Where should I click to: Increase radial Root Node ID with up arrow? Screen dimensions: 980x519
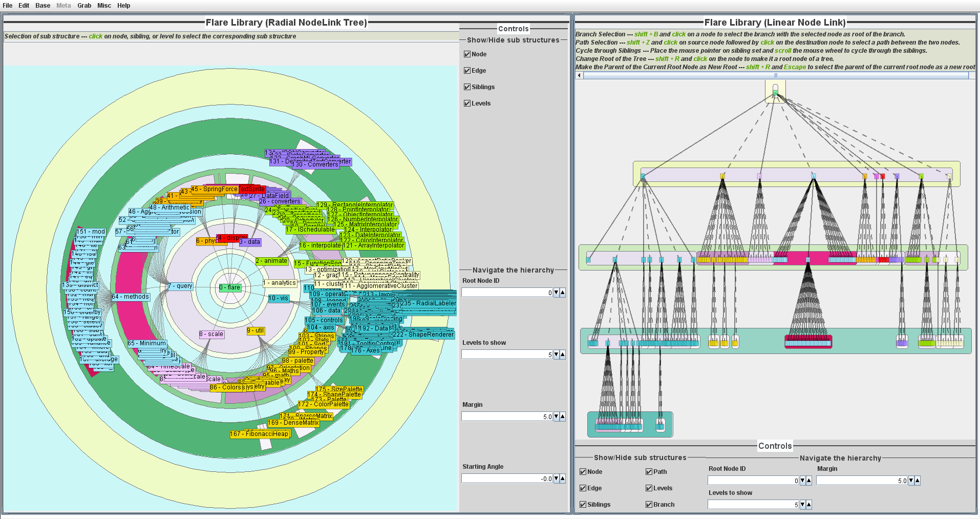563,293
